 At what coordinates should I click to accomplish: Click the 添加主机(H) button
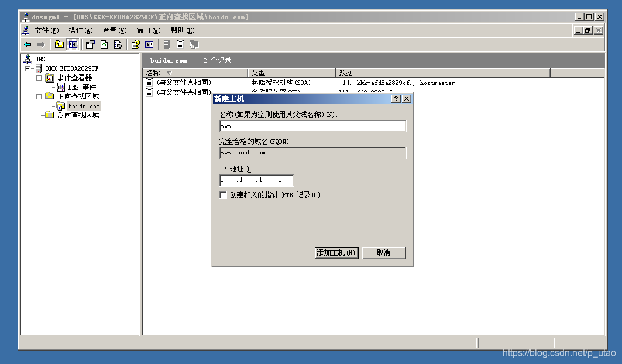(x=336, y=253)
